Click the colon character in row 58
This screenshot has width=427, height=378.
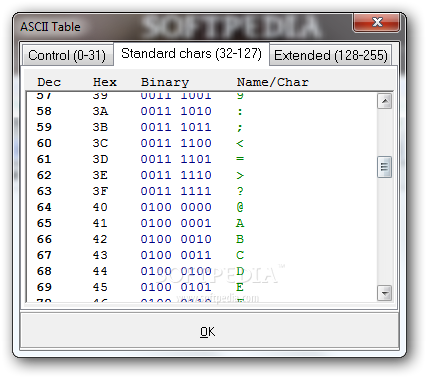click(x=240, y=111)
